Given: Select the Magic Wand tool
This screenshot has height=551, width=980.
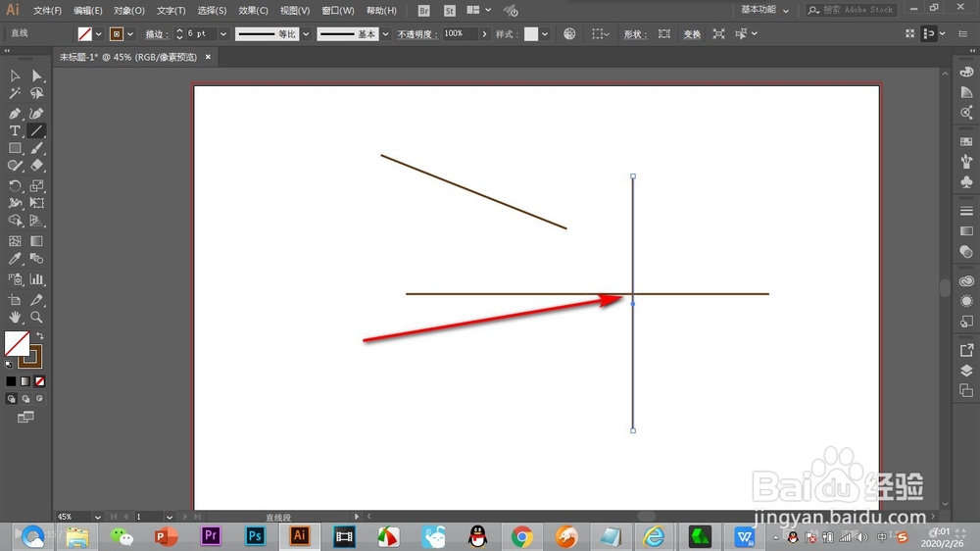Looking at the screenshot, I should [15, 93].
